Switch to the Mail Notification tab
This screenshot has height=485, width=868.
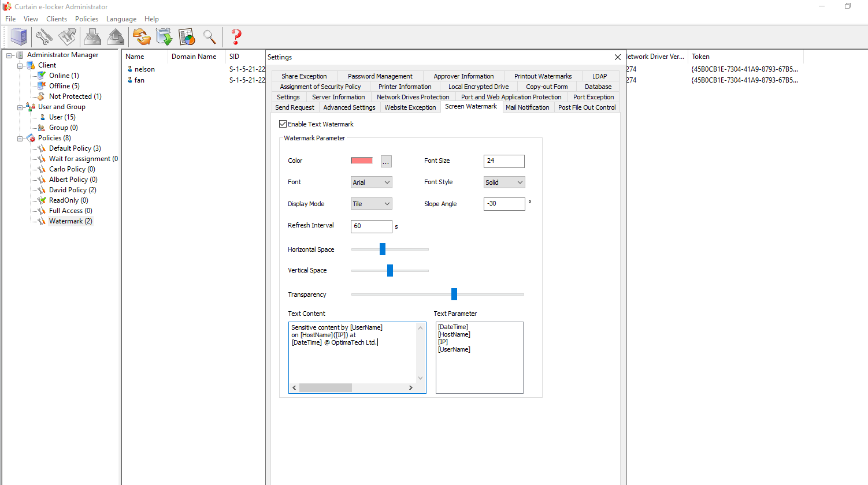click(528, 107)
